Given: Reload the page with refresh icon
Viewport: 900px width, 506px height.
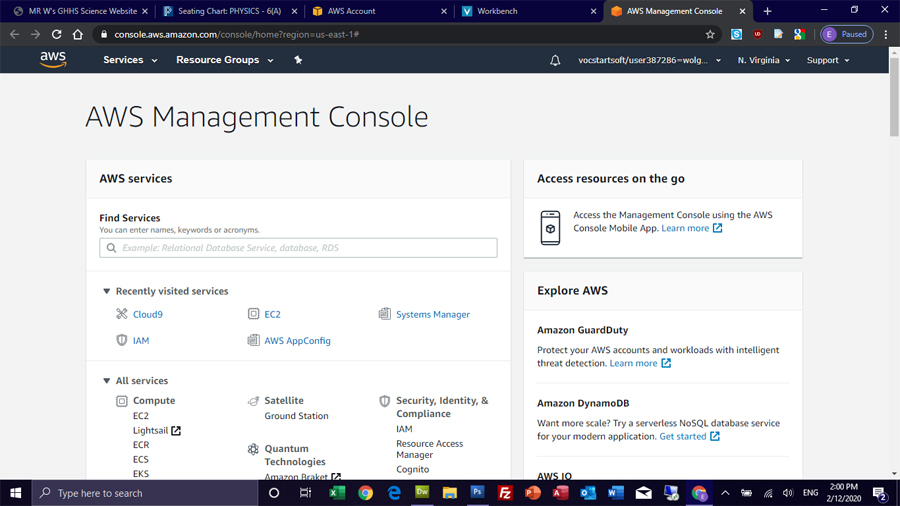Looking at the screenshot, I should [56, 34].
